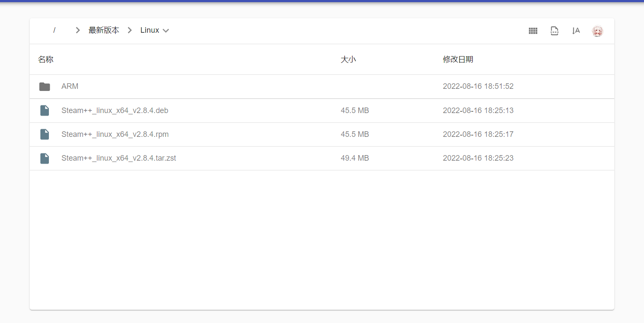The height and width of the screenshot is (323, 644).
Task: Go to root directory via slash breadcrumb
Action: click(x=54, y=30)
